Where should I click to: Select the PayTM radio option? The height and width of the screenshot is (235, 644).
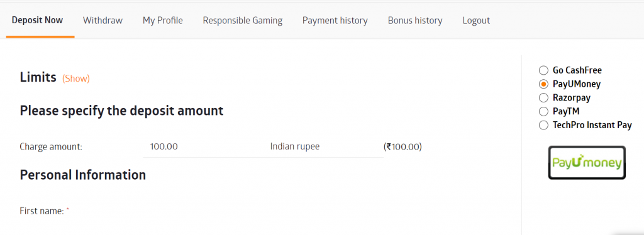(x=543, y=111)
